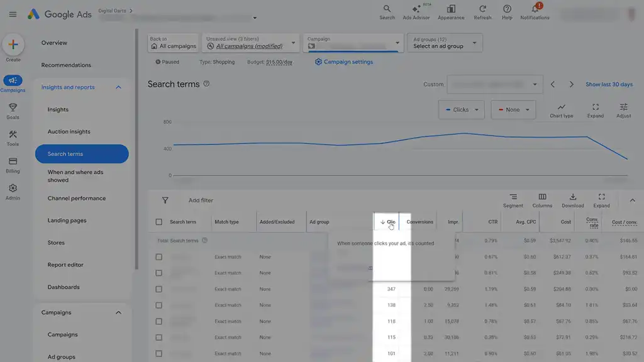Select Campaigns in left rail
The height and width of the screenshot is (362, 644).
click(x=13, y=84)
